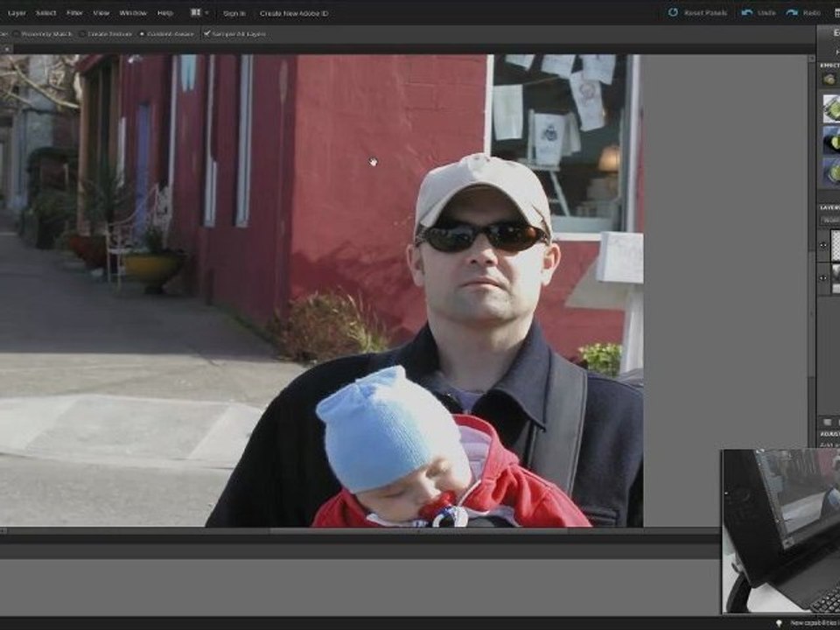Image resolution: width=840 pixels, height=630 pixels.
Task: Click the arrange documents layout icon
Action: point(195,12)
